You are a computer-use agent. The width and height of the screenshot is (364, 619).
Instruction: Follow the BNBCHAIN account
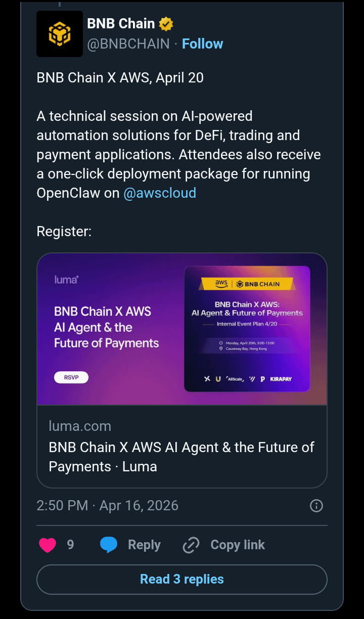coord(202,44)
